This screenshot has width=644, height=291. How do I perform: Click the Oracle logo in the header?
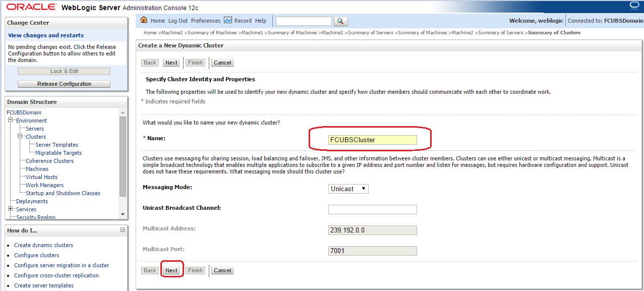(x=31, y=8)
